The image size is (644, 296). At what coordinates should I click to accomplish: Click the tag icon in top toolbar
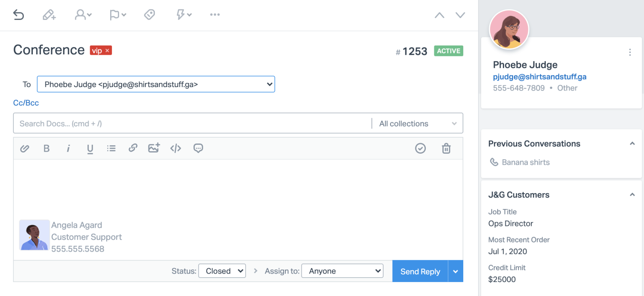point(149,15)
